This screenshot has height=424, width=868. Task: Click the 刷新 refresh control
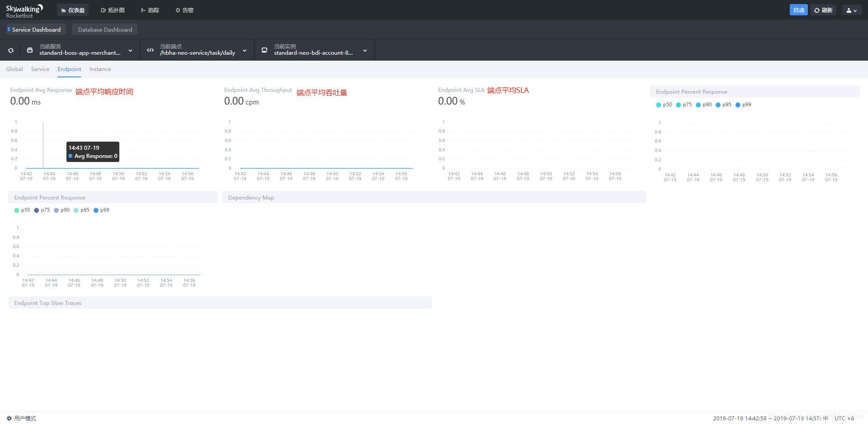pyautogui.click(x=823, y=10)
